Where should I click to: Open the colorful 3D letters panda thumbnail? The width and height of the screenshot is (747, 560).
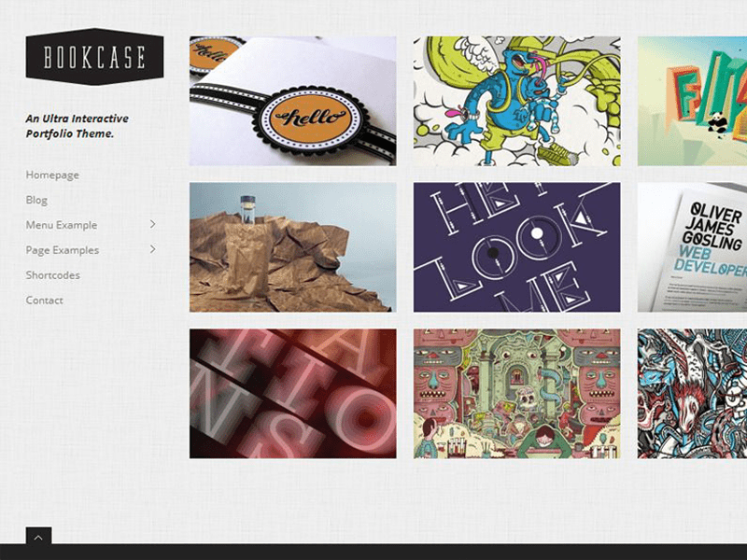click(692, 101)
